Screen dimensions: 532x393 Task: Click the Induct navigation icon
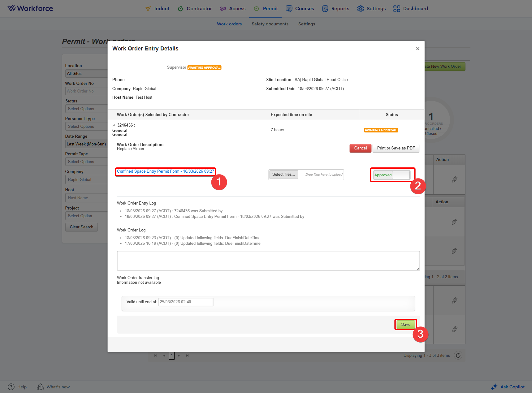[x=148, y=9]
